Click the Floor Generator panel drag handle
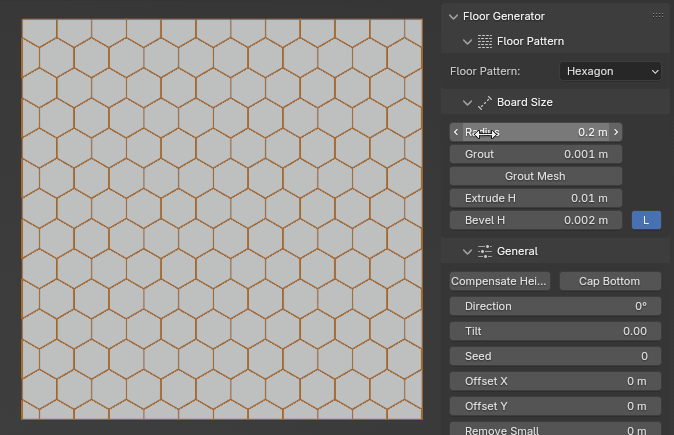 click(x=658, y=15)
